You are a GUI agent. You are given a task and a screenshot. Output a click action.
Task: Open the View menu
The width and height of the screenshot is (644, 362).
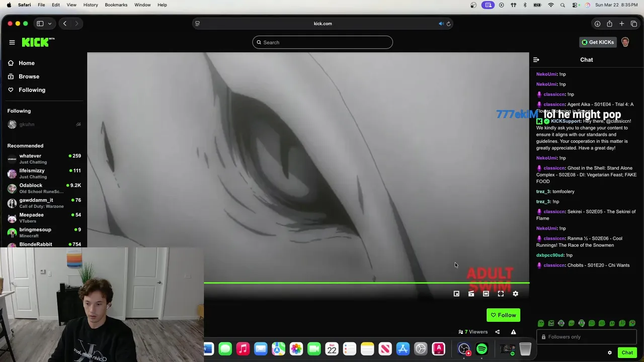click(71, 5)
